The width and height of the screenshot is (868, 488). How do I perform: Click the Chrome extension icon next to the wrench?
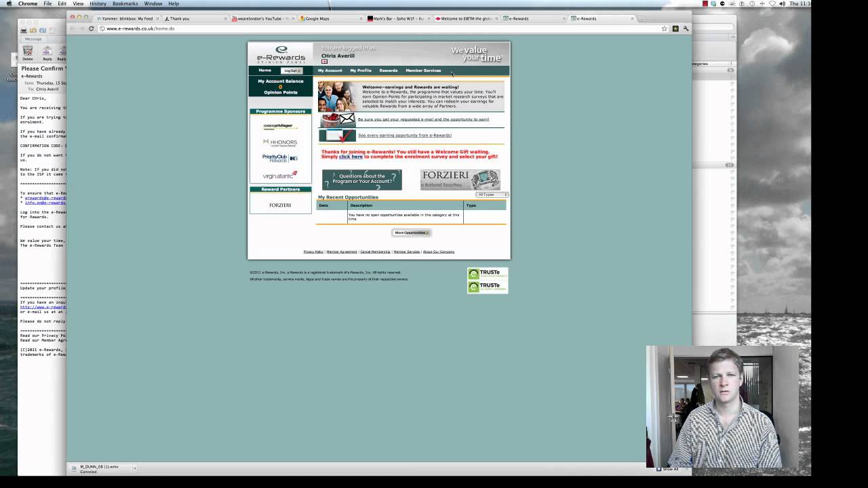(675, 28)
